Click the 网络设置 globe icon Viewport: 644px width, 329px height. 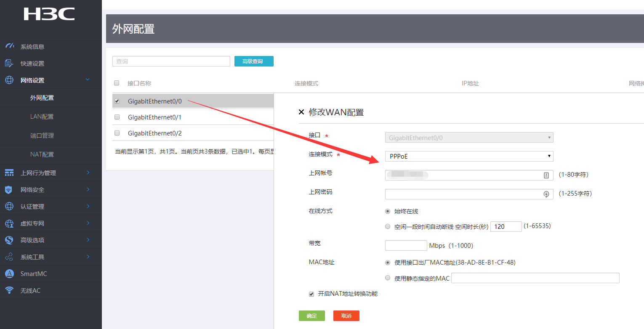coord(9,80)
